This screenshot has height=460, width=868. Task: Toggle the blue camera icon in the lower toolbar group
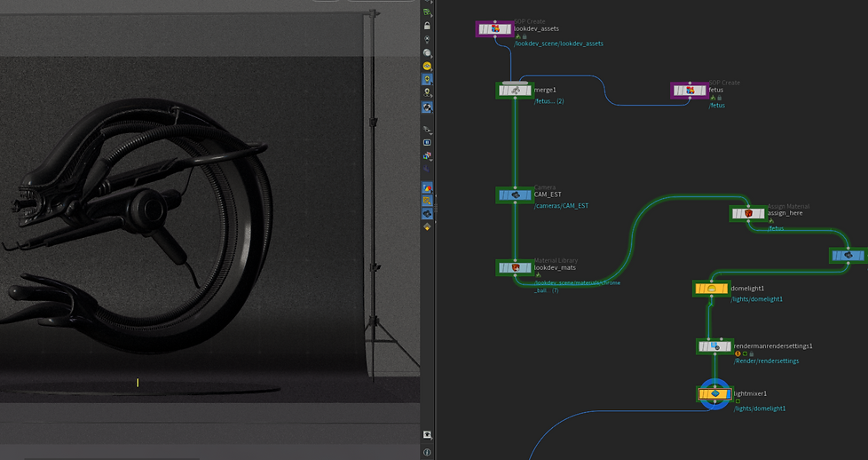point(427,214)
